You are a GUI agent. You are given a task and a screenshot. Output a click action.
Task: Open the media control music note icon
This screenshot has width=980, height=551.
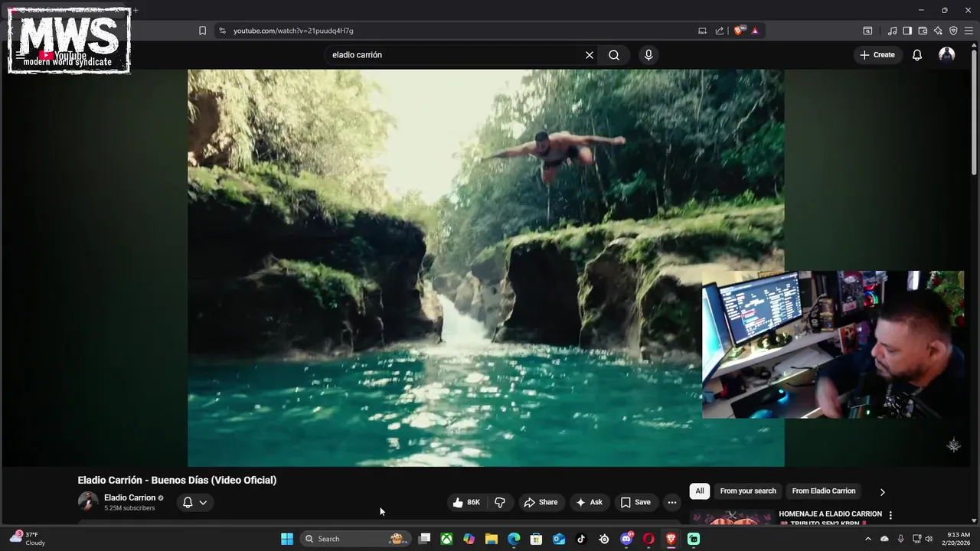(x=892, y=31)
